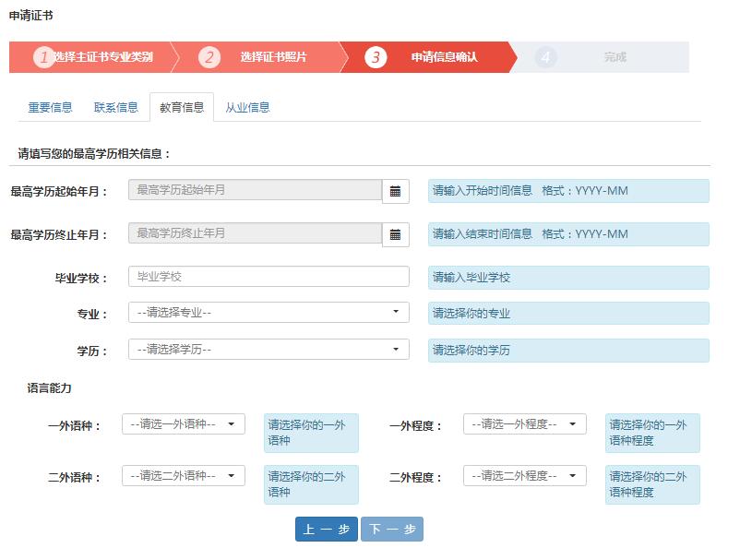Click the 毕业学校 input field
This screenshot has width=740, height=560.
268,276
